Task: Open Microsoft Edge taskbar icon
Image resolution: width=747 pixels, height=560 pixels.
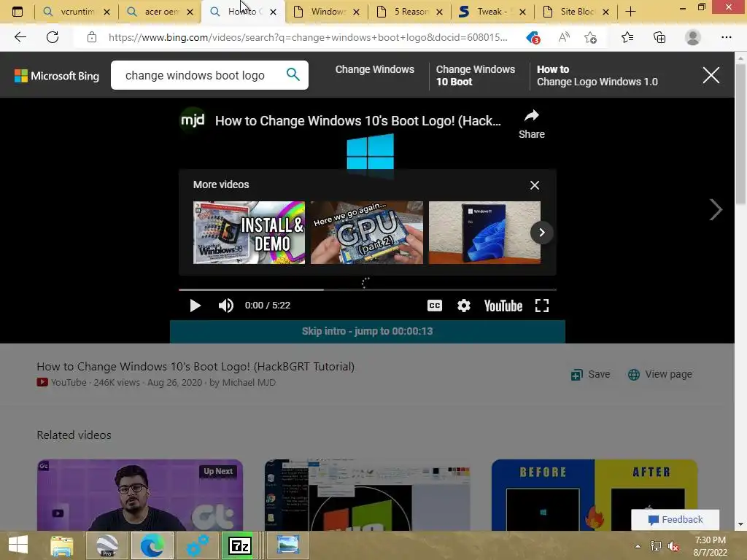Action: [x=152, y=545]
